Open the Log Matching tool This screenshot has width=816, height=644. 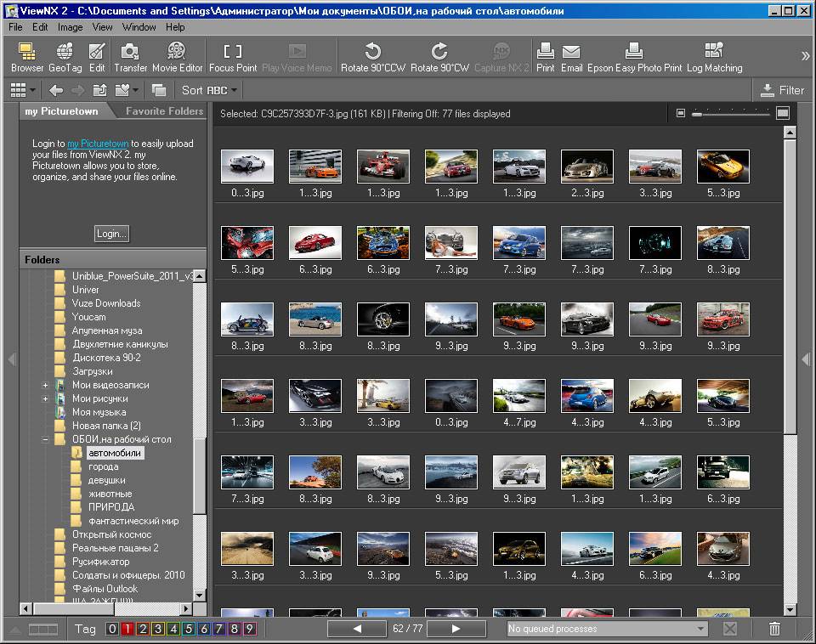[714, 57]
